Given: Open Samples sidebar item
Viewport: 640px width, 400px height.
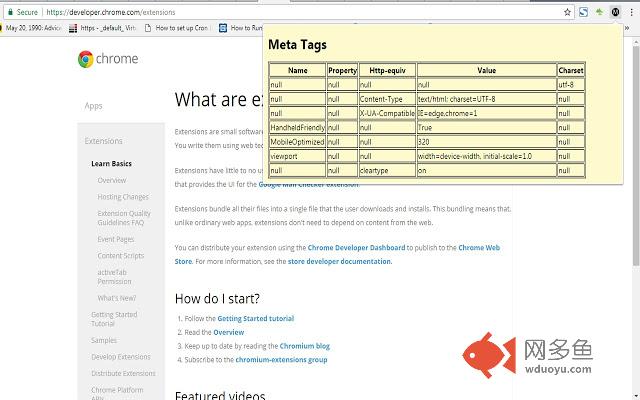Looking at the screenshot, I should 104,340.
